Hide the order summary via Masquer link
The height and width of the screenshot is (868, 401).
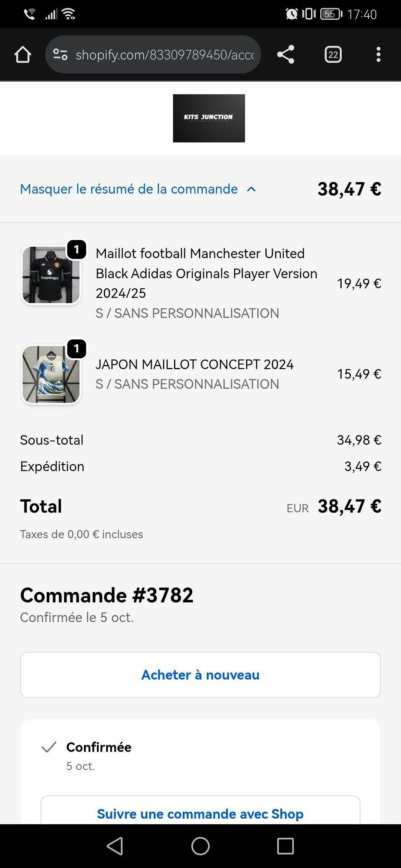tap(129, 189)
